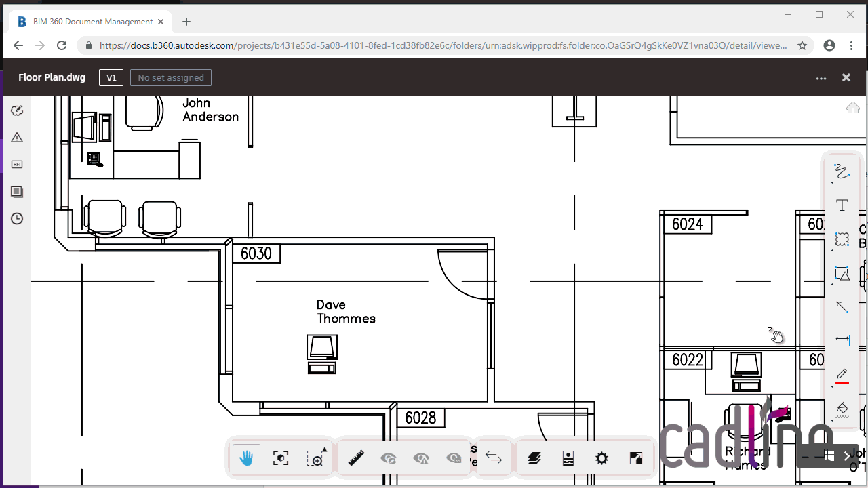Open the more options ellipsis menu
Screen dimensions: 868x488
point(821,78)
